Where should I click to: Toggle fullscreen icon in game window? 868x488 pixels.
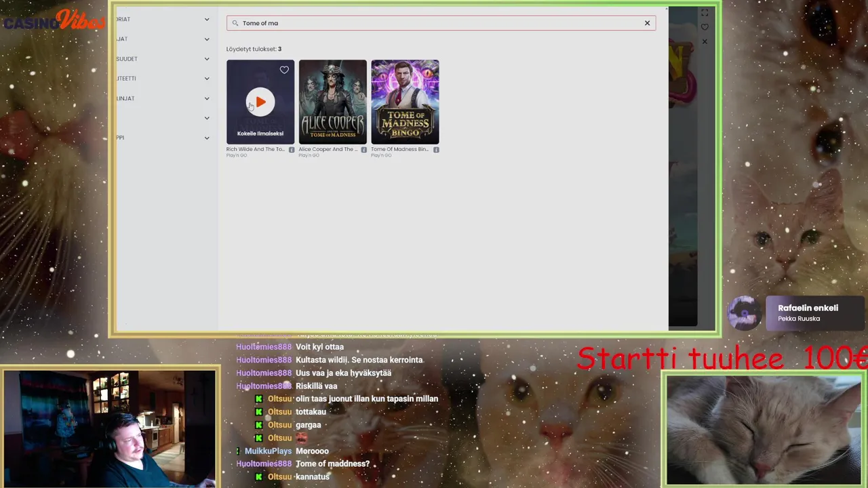pyautogui.click(x=705, y=13)
